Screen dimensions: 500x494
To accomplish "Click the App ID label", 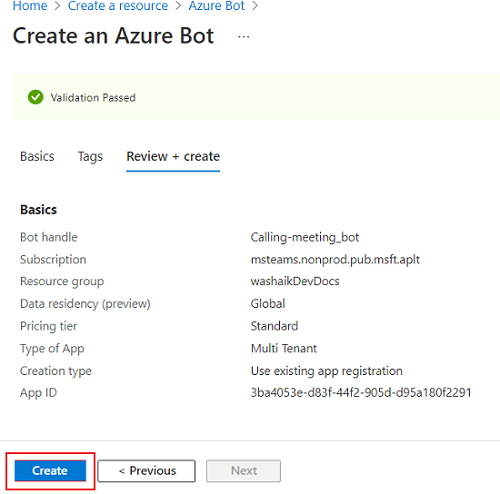I will [x=38, y=393].
